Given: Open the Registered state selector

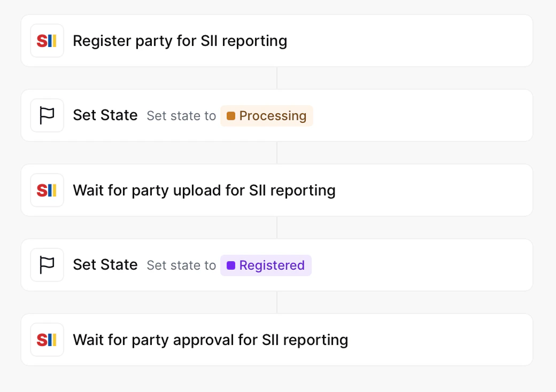Looking at the screenshot, I should (266, 265).
